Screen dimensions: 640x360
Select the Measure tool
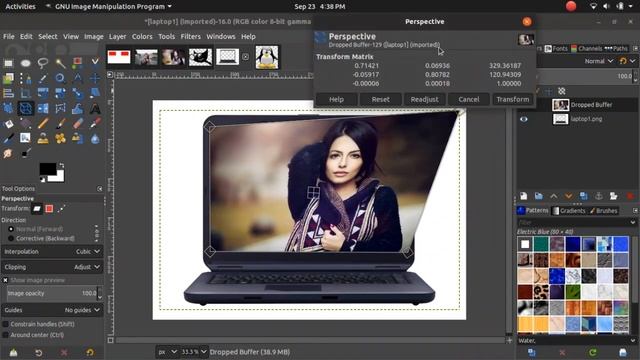pyautogui.click(x=78, y=78)
